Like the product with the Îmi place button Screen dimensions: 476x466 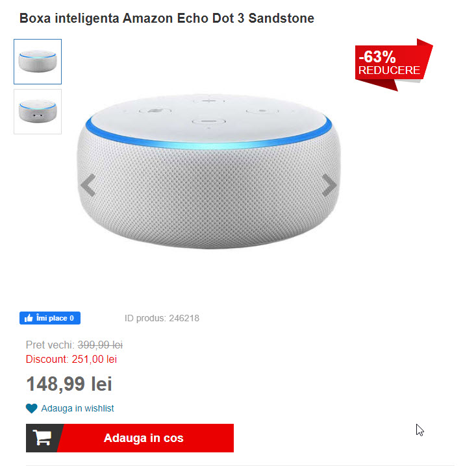pyautogui.click(x=50, y=318)
